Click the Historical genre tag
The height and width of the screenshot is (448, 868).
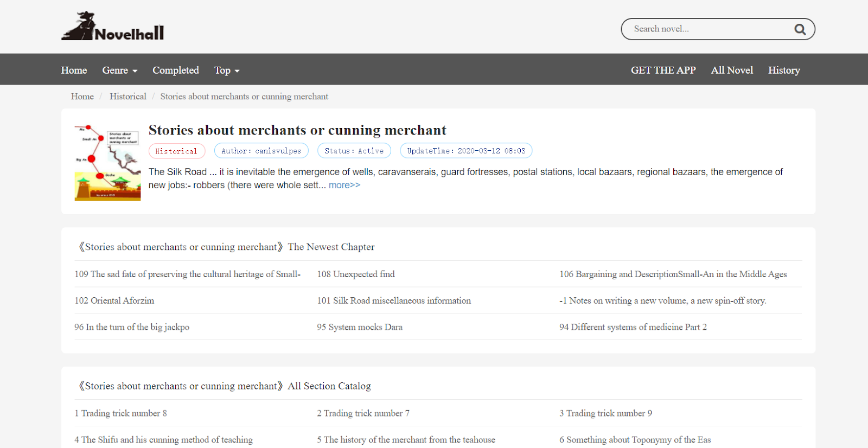[x=176, y=151]
